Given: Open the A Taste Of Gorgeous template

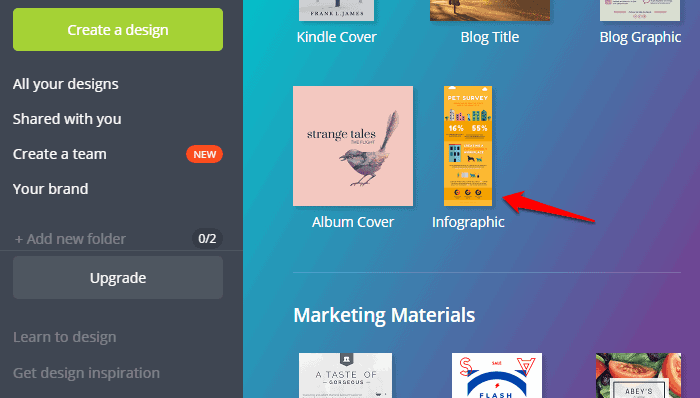Looking at the screenshot, I should coord(346,375).
